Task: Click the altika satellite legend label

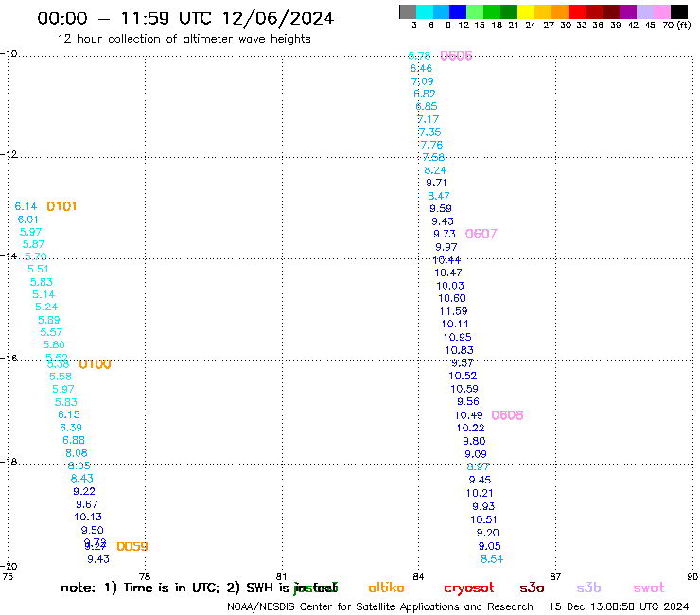Action: coord(386,588)
